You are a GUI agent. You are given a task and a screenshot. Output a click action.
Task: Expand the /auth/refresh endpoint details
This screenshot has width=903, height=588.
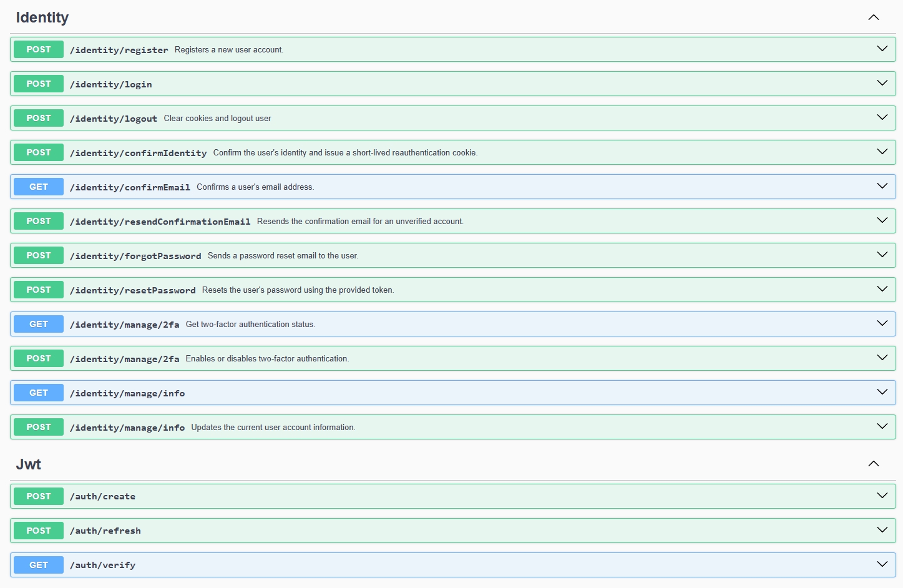tap(882, 529)
